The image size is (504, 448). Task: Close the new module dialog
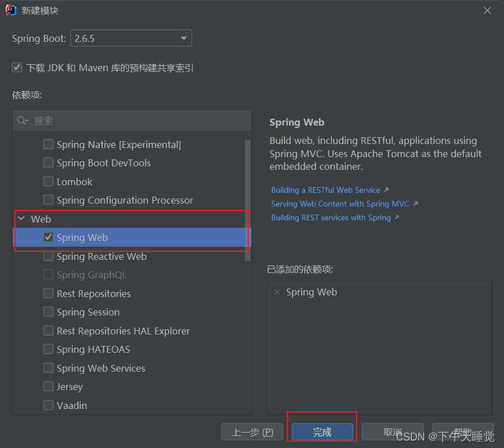click(x=487, y=11)
